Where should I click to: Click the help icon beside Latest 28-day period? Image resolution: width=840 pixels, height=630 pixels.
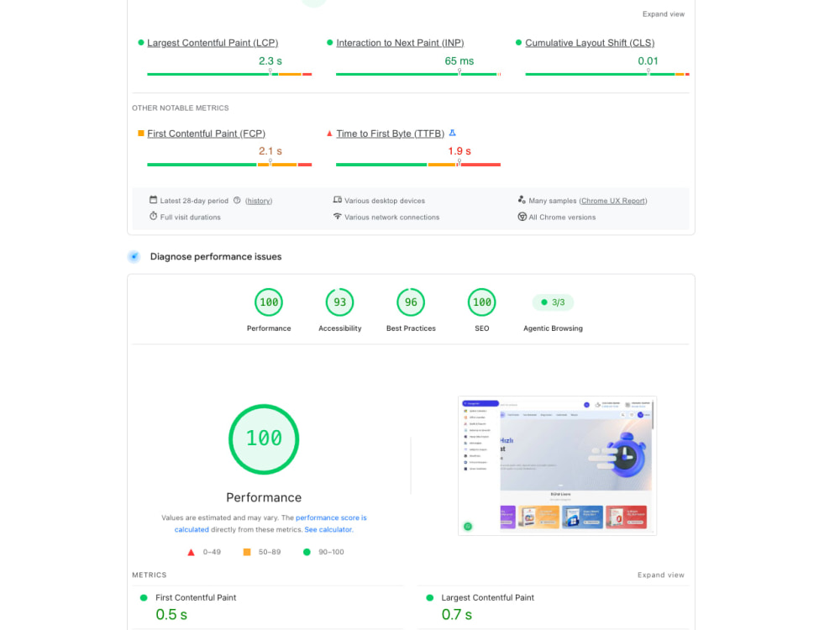[x=237, y=201]
